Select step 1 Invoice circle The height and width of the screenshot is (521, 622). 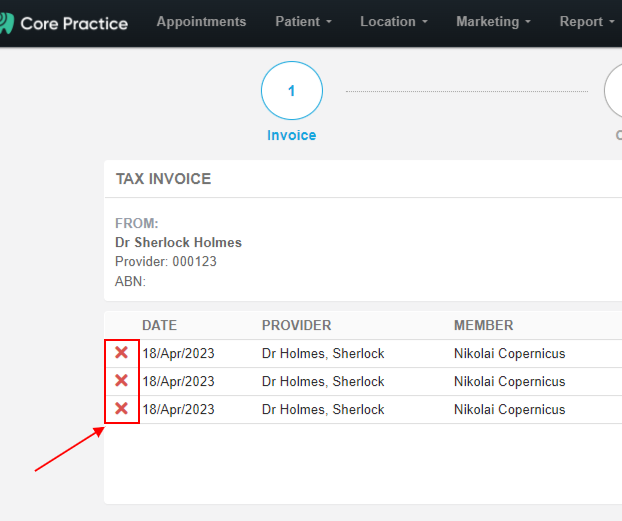[x=292, y=90]
